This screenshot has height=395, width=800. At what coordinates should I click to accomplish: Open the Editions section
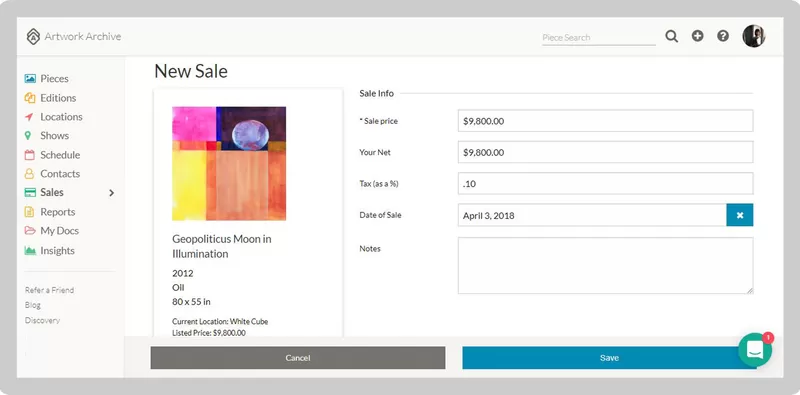58,98
